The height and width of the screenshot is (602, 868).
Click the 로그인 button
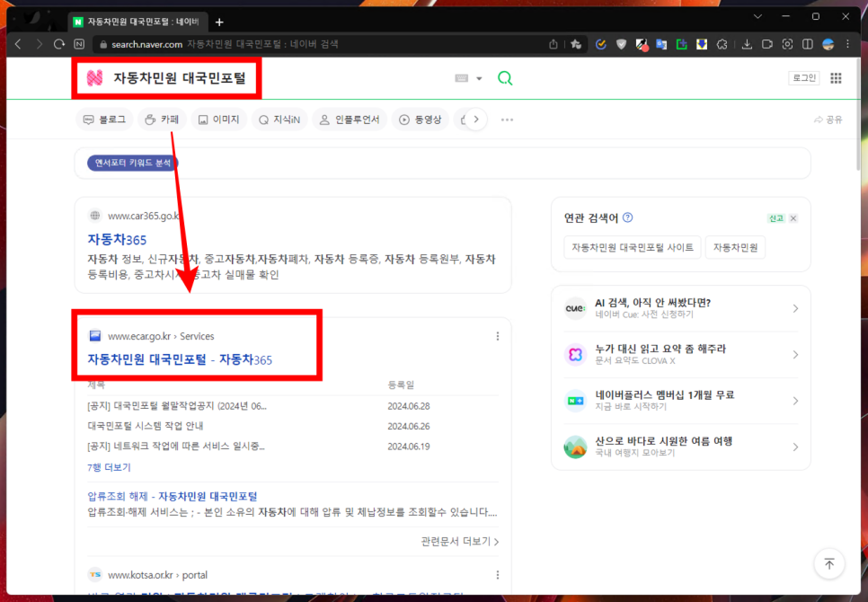tap(804, 78)
